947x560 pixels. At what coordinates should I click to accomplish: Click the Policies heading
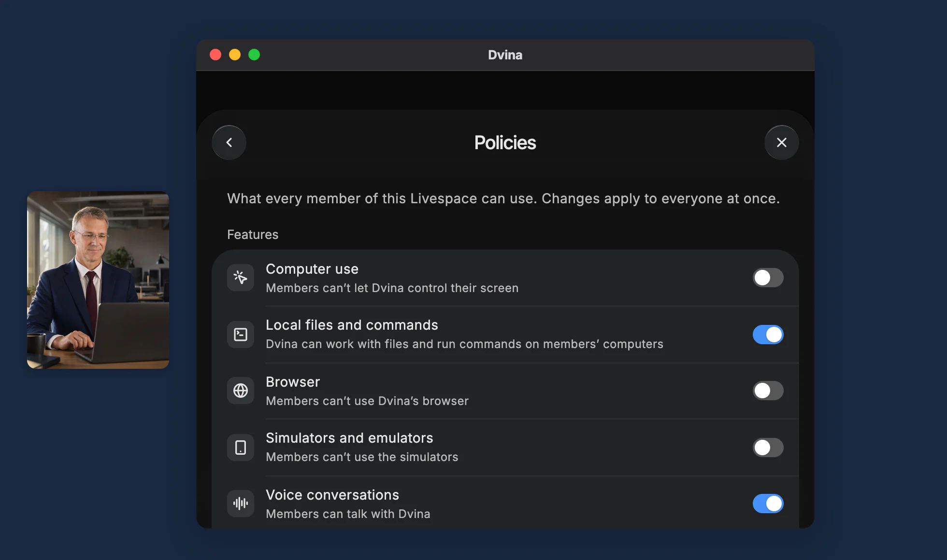tap(505, 142)
